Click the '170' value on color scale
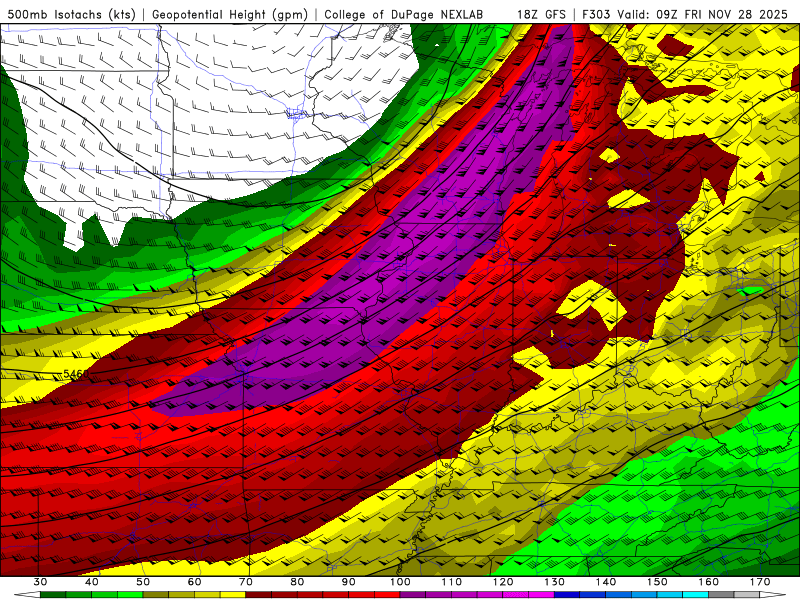Viewport: 800px width, 600px height. [760, 582]
